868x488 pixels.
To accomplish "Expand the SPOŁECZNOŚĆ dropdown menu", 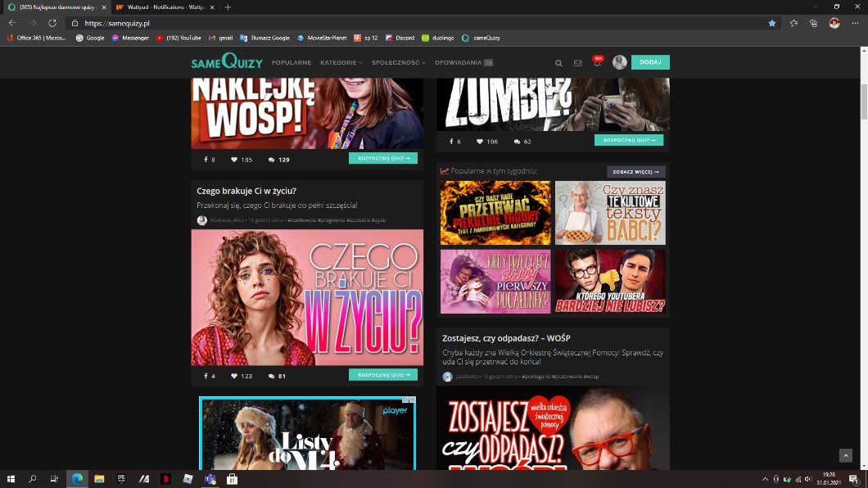I will tap(398, 62).
